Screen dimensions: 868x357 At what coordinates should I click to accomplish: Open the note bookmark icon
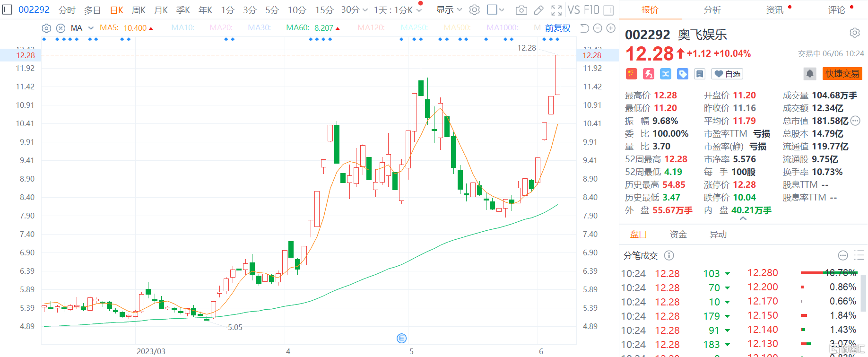(700, 74)
